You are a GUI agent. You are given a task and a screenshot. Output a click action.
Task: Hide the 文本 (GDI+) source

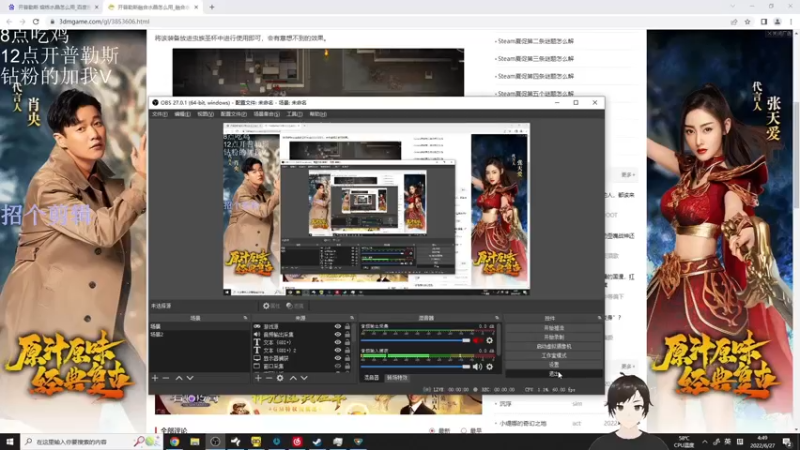click(338, 342)
